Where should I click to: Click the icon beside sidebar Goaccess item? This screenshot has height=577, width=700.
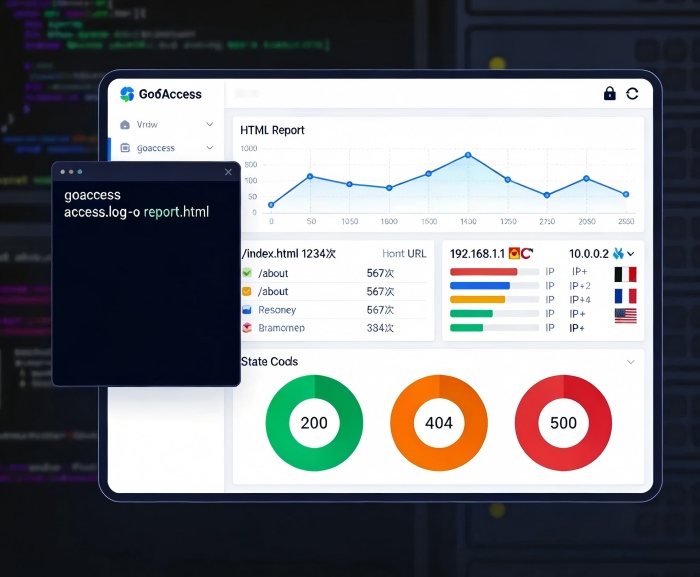(x=125, y=148)
